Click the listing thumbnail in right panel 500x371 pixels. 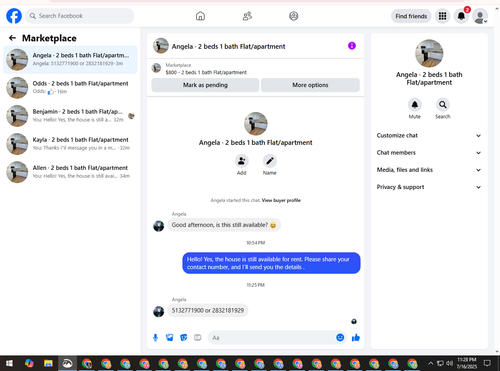pos(429,53)
